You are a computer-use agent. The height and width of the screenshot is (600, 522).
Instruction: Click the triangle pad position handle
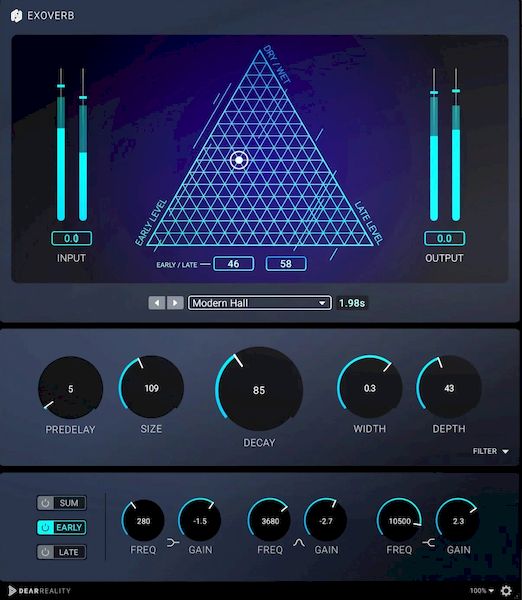[239, 160]
